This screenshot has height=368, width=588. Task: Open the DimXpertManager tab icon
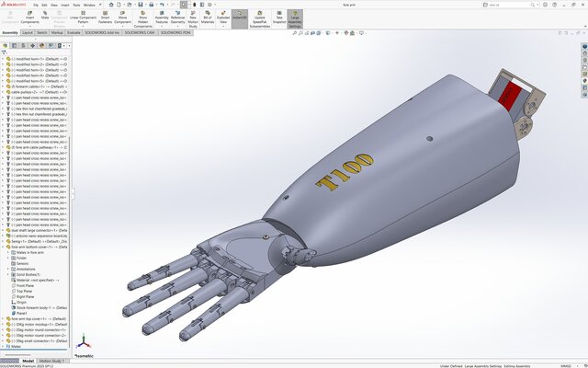click(33, 45)
